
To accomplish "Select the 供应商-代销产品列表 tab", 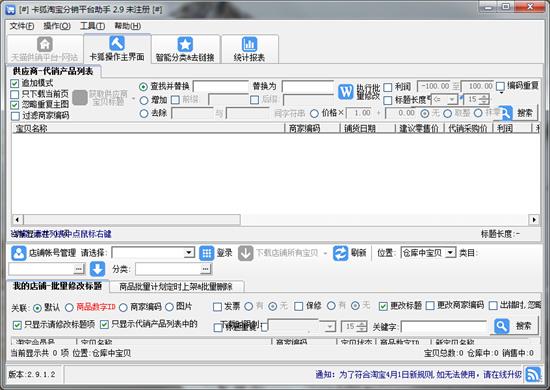I will (53, 71).
